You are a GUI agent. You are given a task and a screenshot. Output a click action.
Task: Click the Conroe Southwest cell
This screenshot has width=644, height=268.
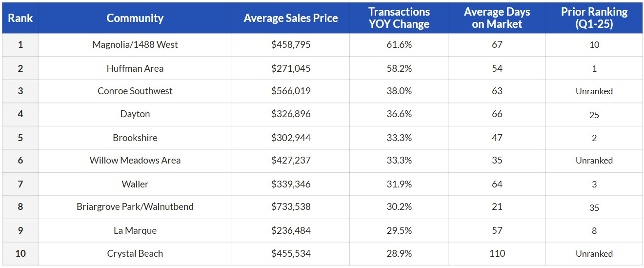coord(135,91)
